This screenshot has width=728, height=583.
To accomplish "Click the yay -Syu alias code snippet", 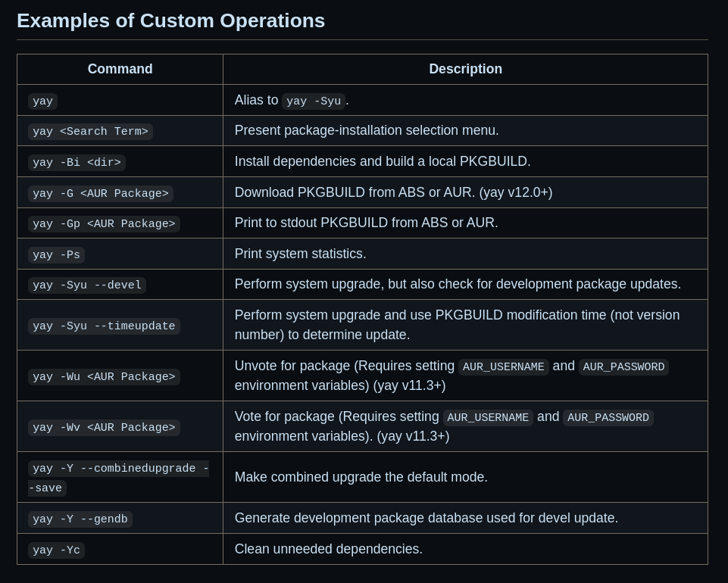I will pos(314,101).
